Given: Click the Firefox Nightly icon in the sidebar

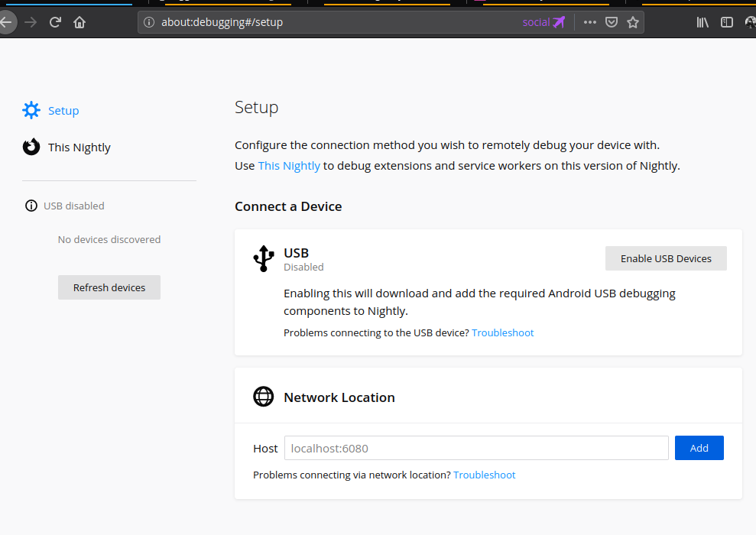Looking at the screenshot, I should 31,147.
